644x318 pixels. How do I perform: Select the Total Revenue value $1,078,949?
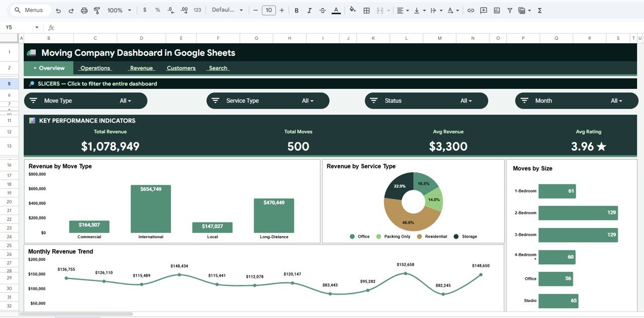coord(110,146)
